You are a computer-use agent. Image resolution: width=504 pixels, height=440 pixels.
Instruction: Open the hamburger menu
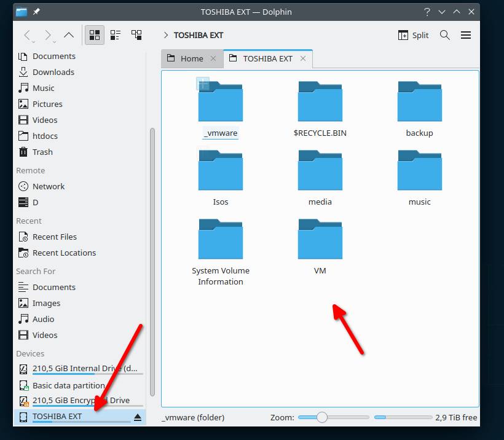coord(466,35)
